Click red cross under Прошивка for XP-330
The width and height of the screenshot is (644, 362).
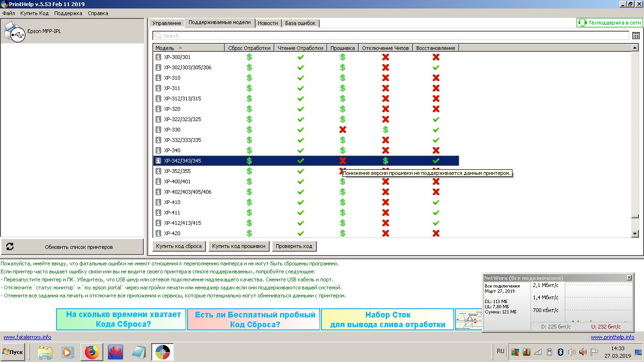(343, 130)
